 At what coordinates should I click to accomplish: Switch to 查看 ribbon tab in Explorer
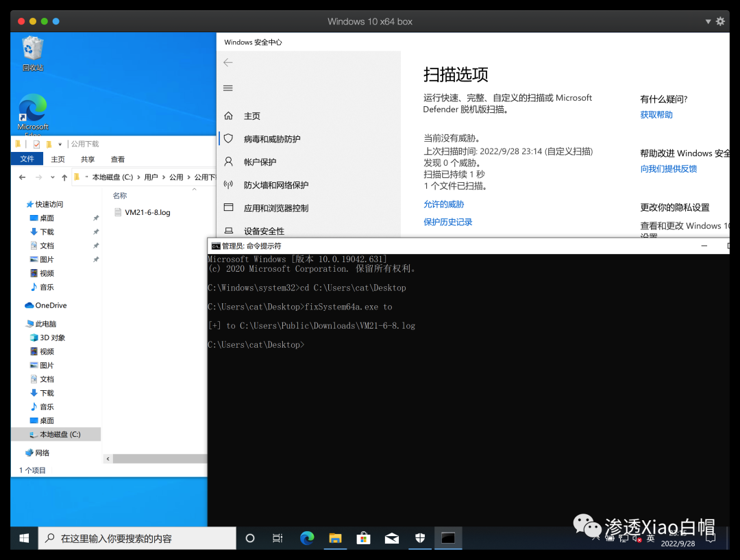(118, 160)
